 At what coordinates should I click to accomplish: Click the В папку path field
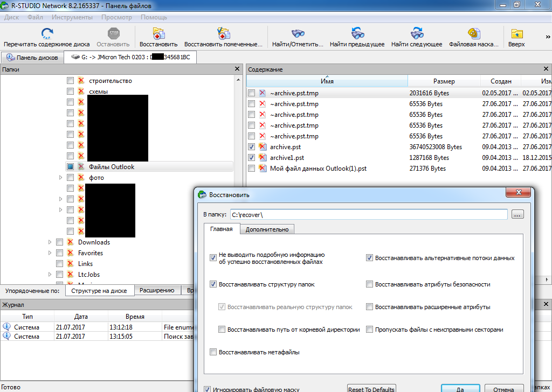tap(369, 214)
